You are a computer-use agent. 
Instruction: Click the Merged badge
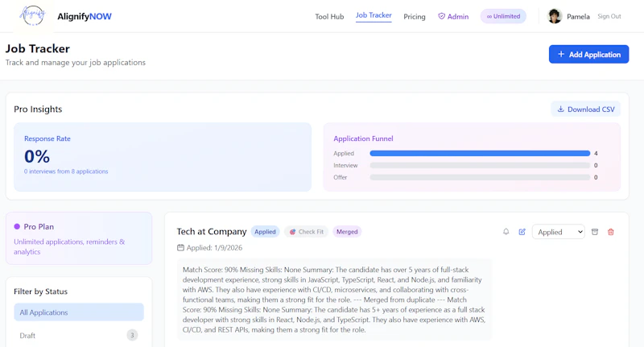coord(347,232)
